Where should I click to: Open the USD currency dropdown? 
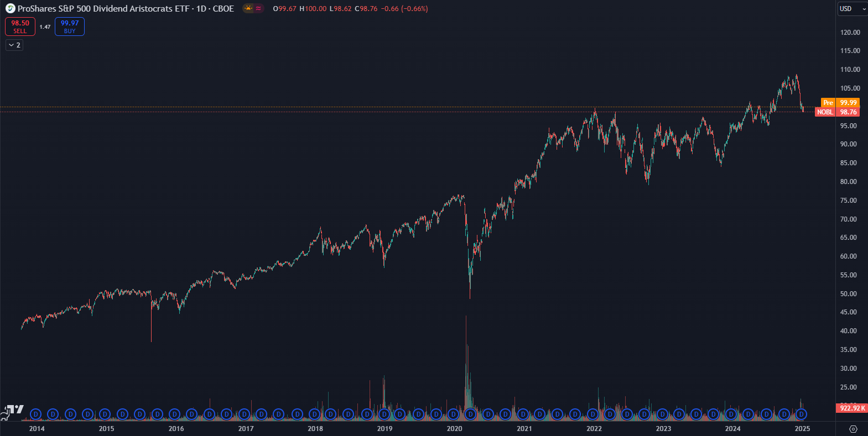click(x=852, y=9)
